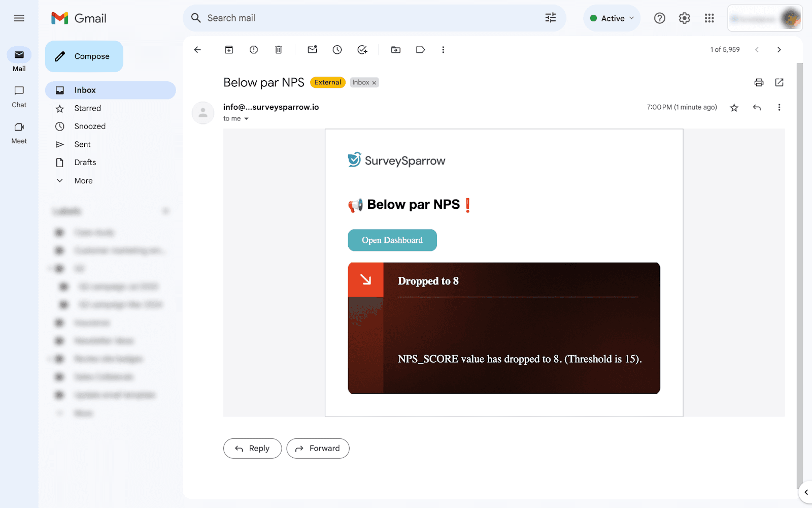Snooze this email with the clock icon
The image size is (812, 508).
pos(337,50)
